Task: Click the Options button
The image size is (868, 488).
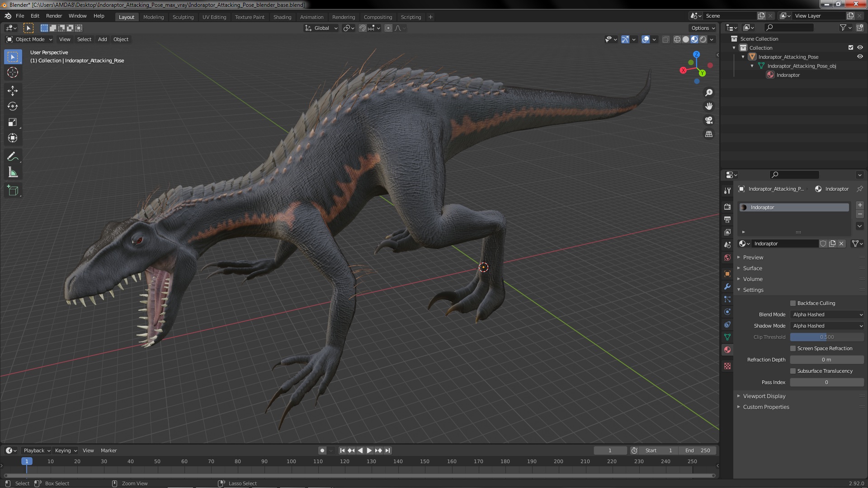Action: pyautogui.click(x=703, y=28)
